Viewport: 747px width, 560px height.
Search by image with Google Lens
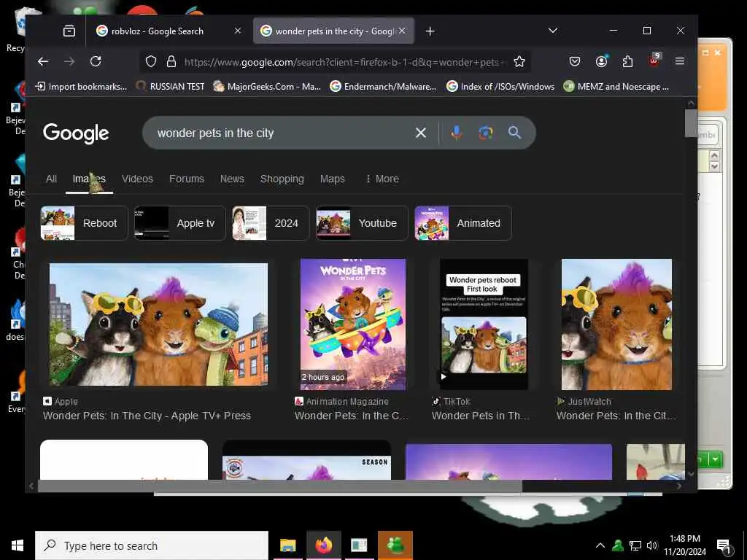point(485,133)
